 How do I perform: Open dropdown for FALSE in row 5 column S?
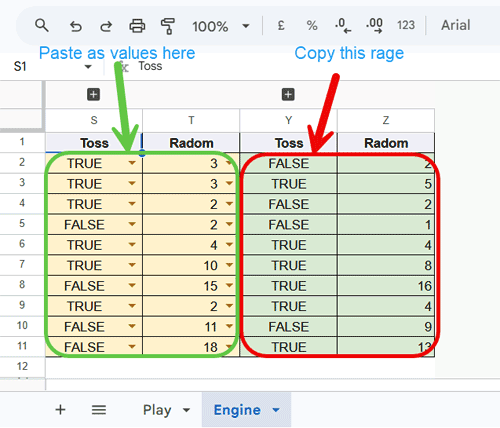pos(132,224)
